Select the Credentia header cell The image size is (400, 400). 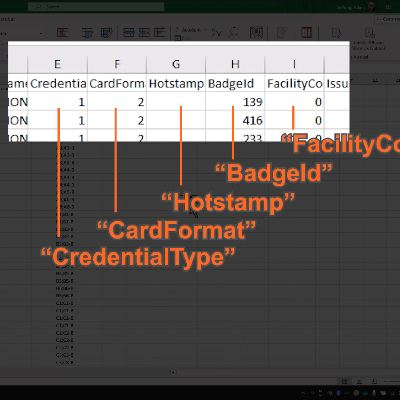tap(57, 83)
